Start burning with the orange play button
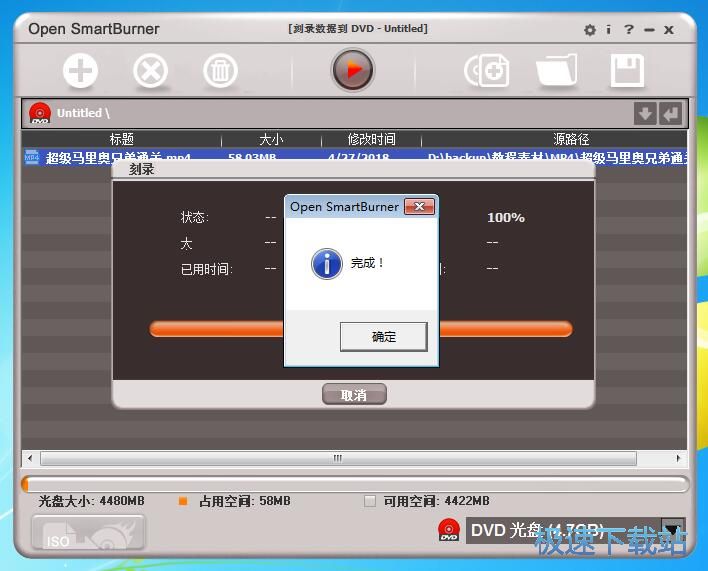 click(353, 70)
